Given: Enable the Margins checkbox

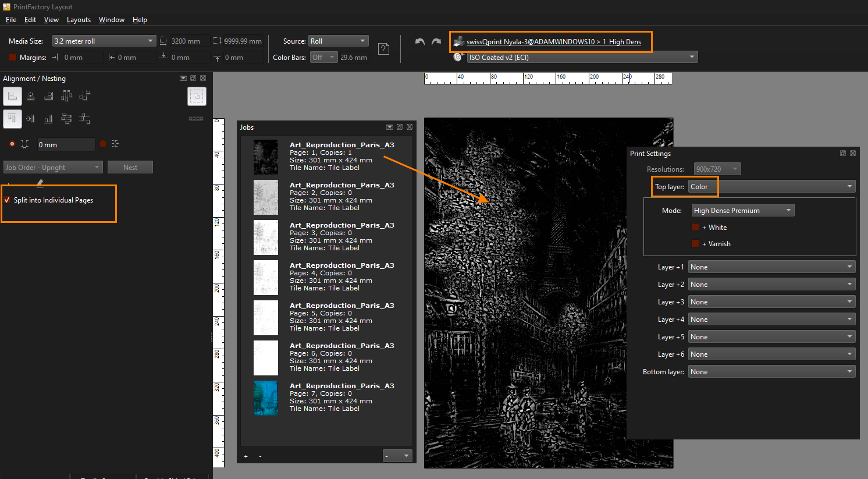Looking at the screenshot, I should coord(13,58).
